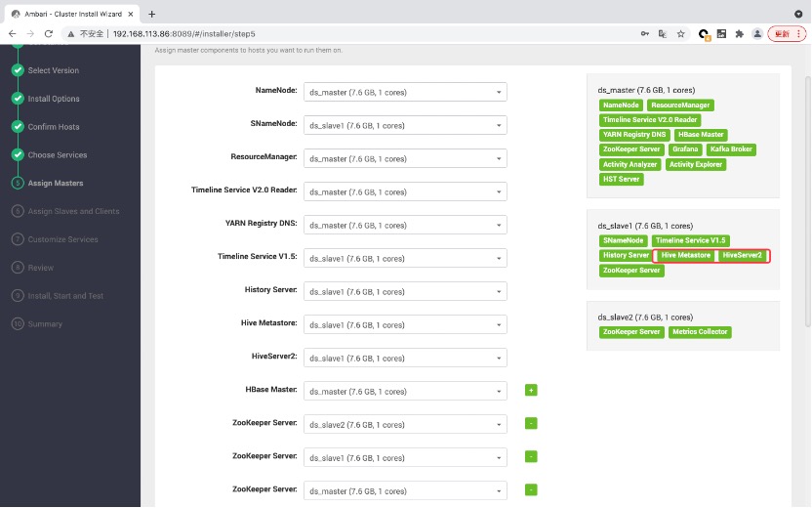The image size is (812, 508).
Task: Click SNameNode tag under ds_slave1
Action: point(623,240)
